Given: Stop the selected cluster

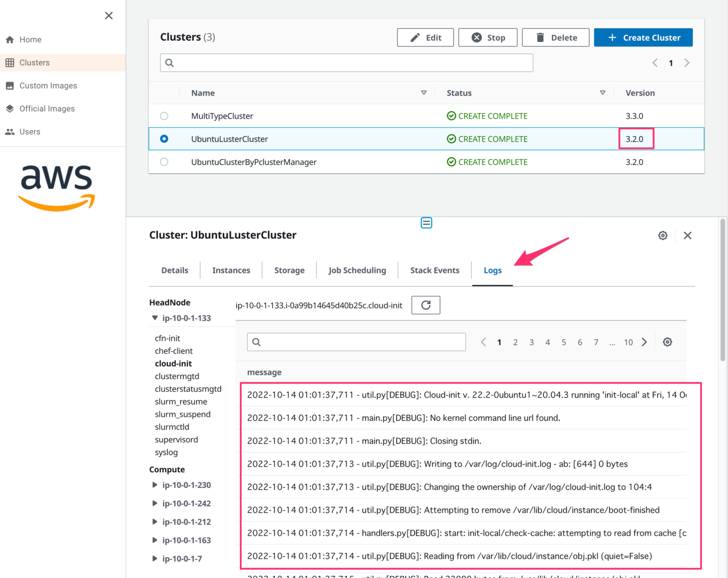Looking at the screenshot, I should coord(488,37).
